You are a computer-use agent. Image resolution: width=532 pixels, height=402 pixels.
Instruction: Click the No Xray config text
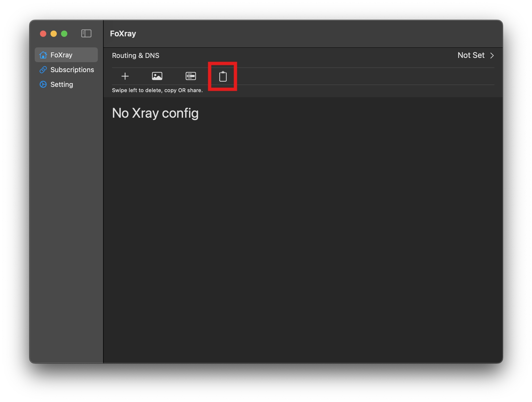155,113
